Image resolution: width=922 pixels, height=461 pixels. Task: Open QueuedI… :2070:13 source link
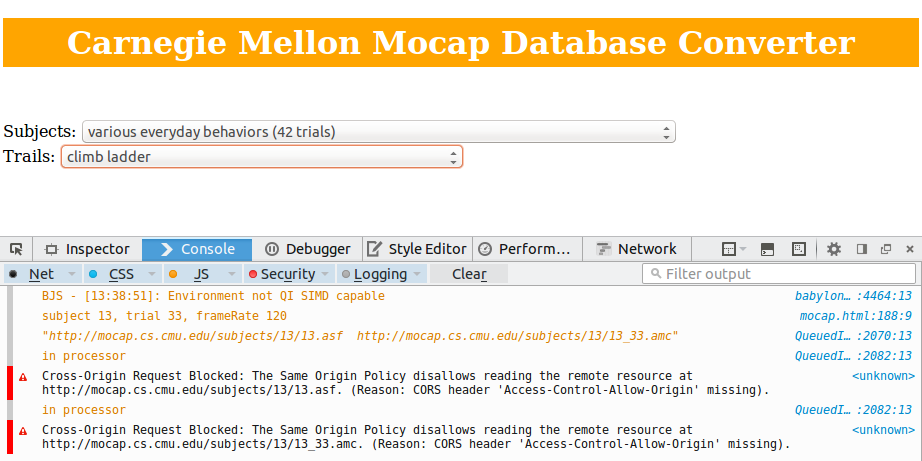(x=853, y=336)
